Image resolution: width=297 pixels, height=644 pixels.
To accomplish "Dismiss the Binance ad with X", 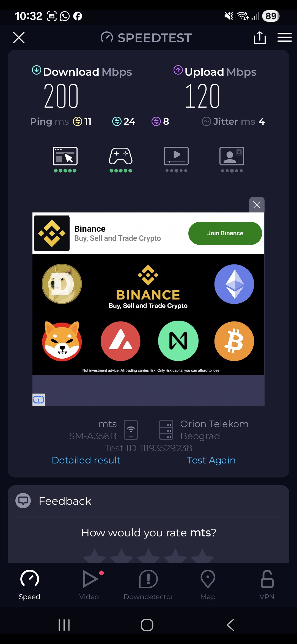I will pyautogui.click(x=257, y=205).
